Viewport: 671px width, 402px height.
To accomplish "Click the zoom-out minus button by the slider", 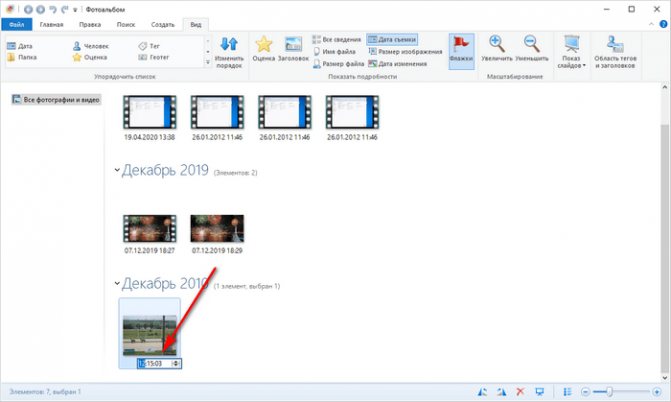I will 585,392.
